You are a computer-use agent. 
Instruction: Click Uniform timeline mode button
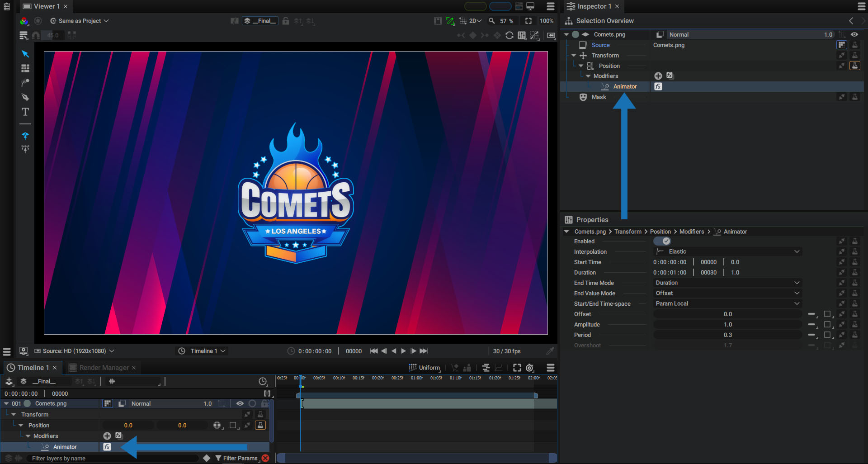tap(425, 368)
